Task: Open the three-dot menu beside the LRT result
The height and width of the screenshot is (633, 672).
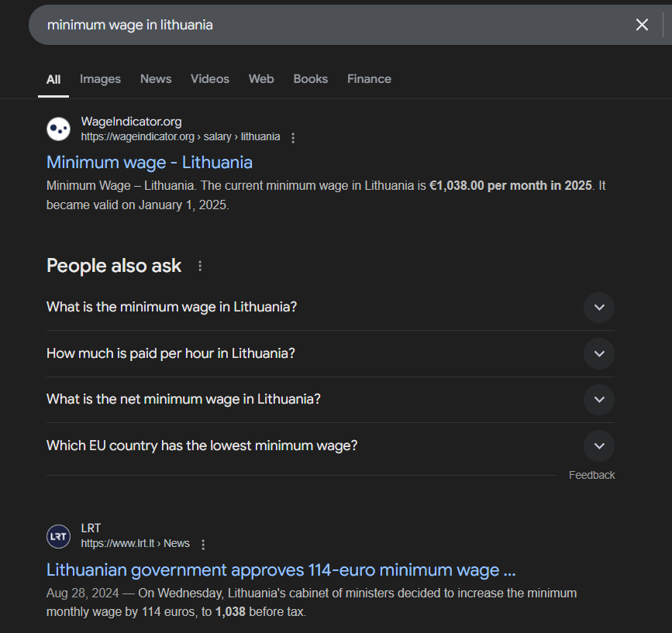Action: click(203, 545)
